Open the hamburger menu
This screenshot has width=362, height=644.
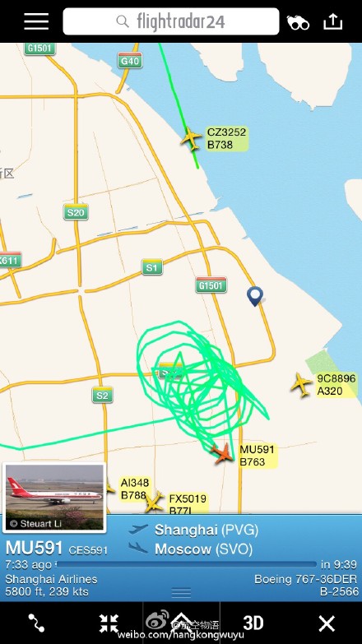click(x=36, y=21)
